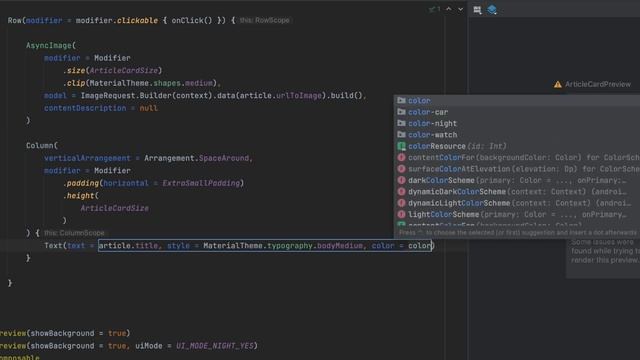Click the 'this: RowScope' inlay hint
Screen dimensions: 640x360
[264, 20]
